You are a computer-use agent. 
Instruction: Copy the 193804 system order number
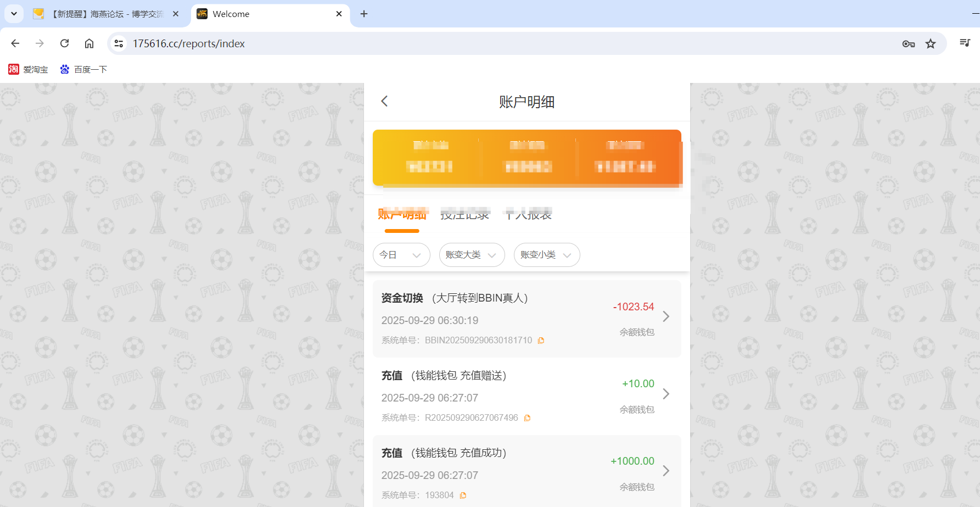click(463, 495)
